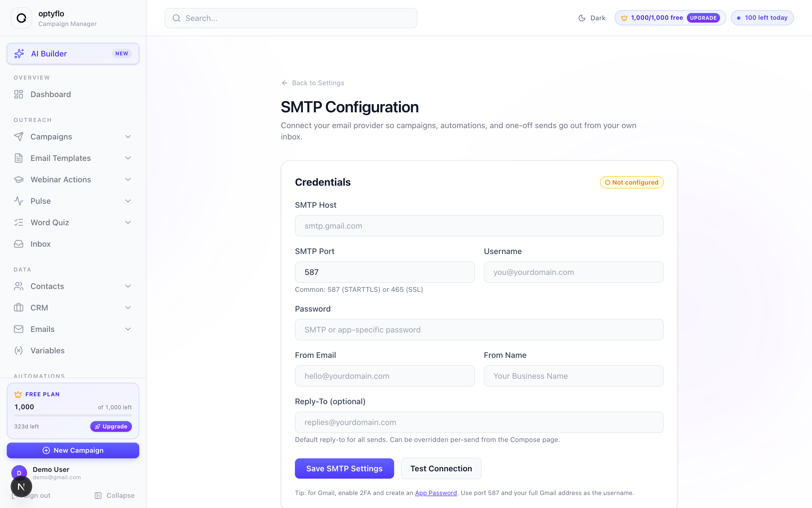
Task: Open the App Password link
Action: pyautogui.click(x=436, y=493)
